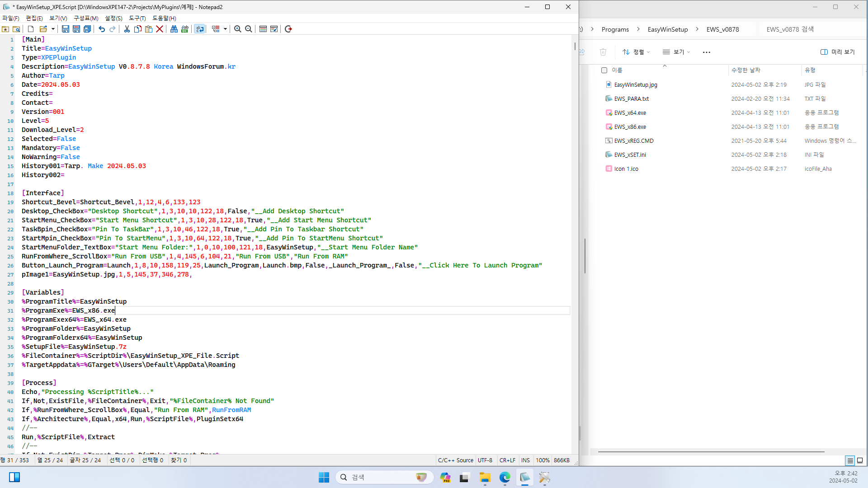Toggle INS insert mode in status bar

pyautogui.click(x=525, y=460)
